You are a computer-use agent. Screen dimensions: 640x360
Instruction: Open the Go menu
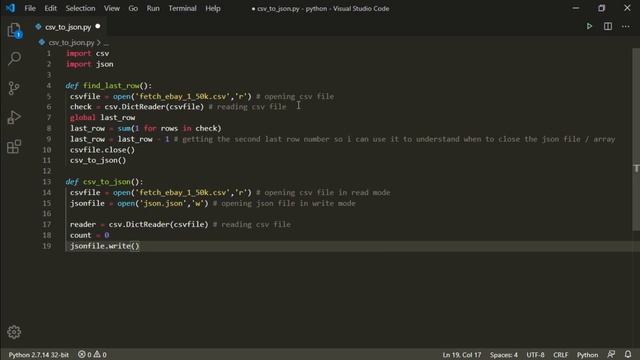tap(133, 8)
